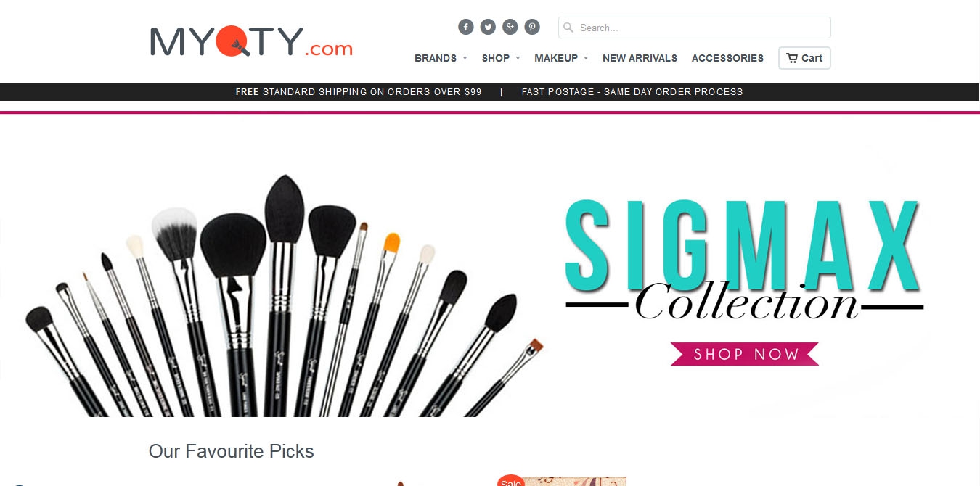The height and width of the screenshot is (486, 980).
Task: Expand the Brands dropdown arrow
Action: pos(465,58)
